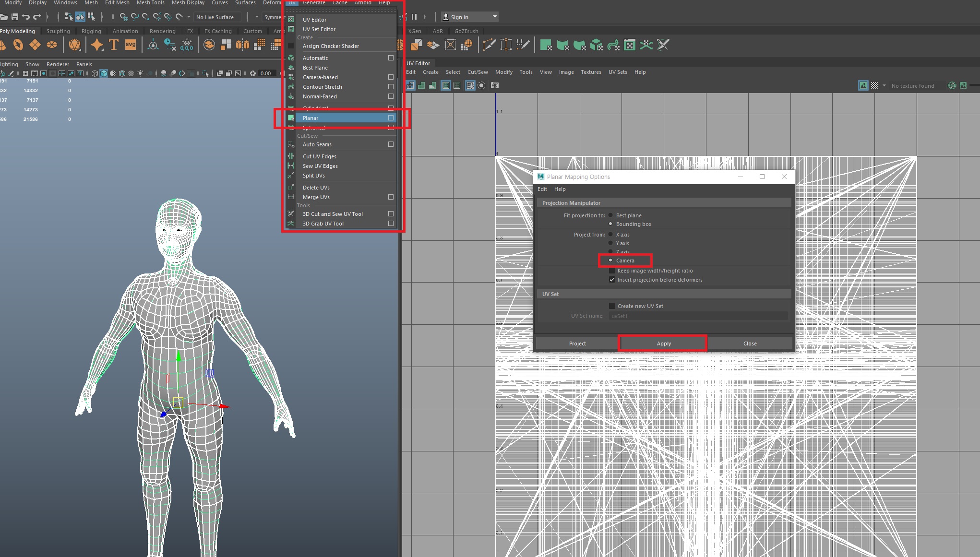Click the UV snapshot camera icon

[495, 85]
